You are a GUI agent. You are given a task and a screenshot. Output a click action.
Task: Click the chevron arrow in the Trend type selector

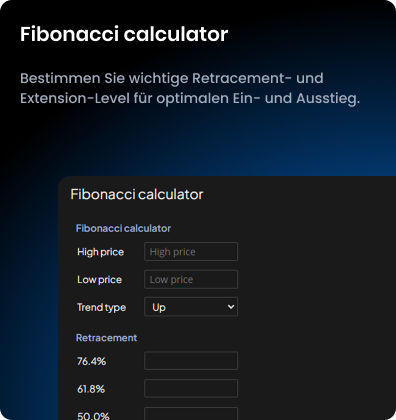pyautogui.click(x=231, y=307)
